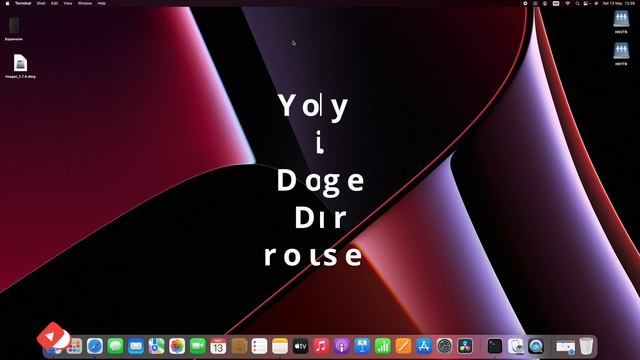This screenshot has height=360, width=640.
Task: Open the App Store in the dock
Action: point(424,347)
